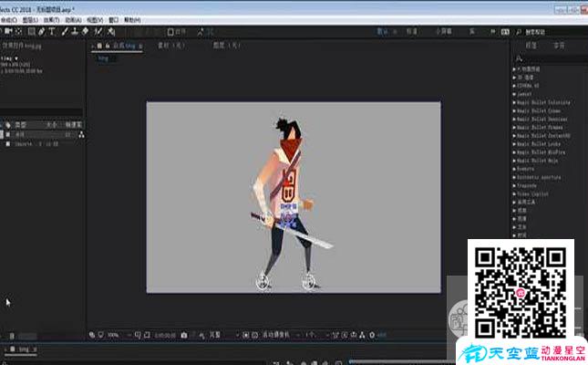Open the king dropdown in effect controls
This screenshot has height=365, width=588.
click(16, 58)
